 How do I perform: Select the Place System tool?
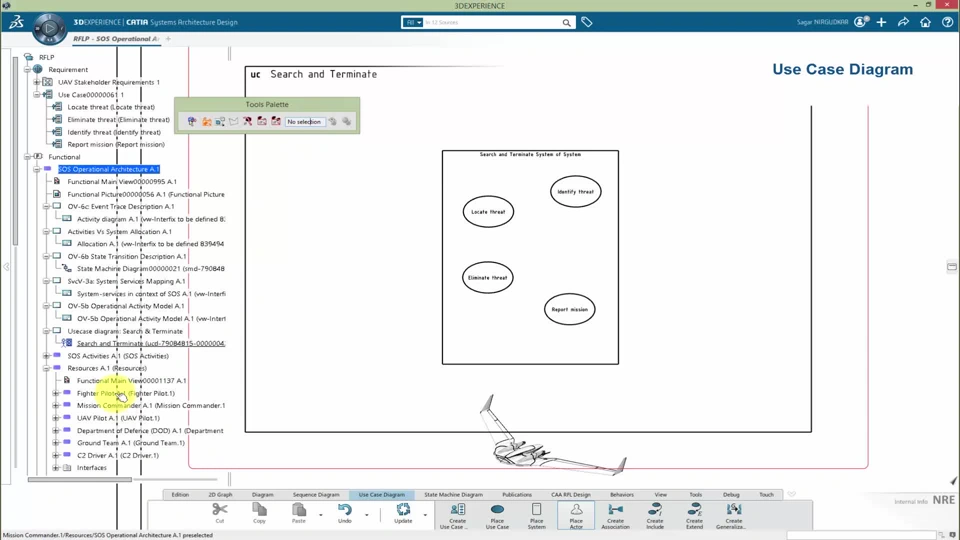coord(536,509)
